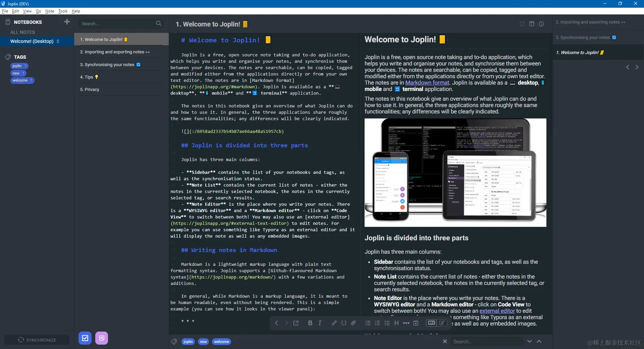Filter by the joplin tag in the sidebar
Image resolution: width=644 pixels, height=349 pixels.
19,66
